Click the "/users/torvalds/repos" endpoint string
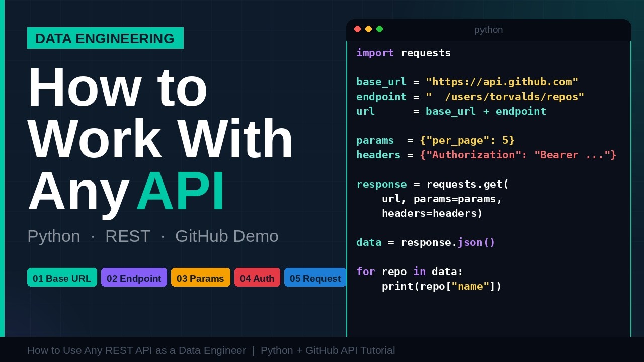 (x=505, y=97)
